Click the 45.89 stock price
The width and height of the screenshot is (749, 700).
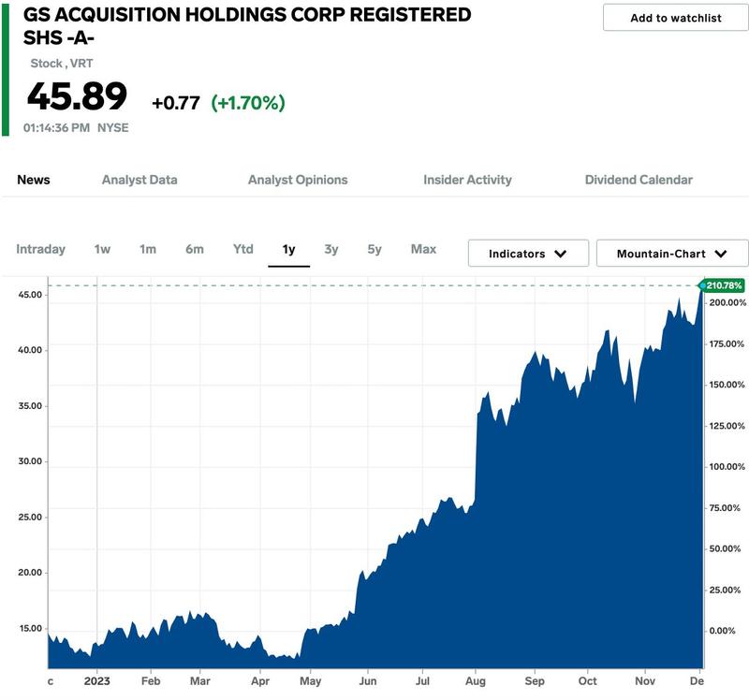(x=77, y=96)
